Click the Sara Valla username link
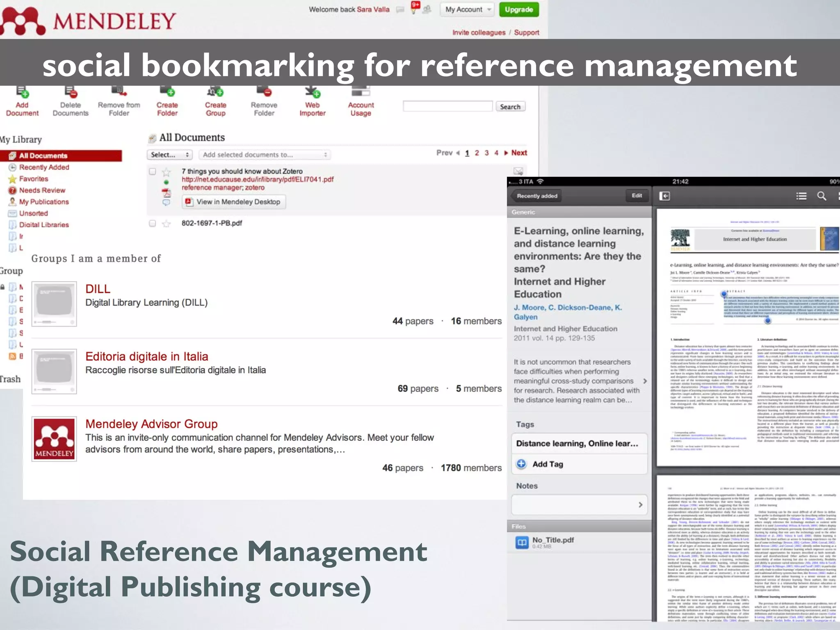The image size is (840, 630). [x=373, y=9]
